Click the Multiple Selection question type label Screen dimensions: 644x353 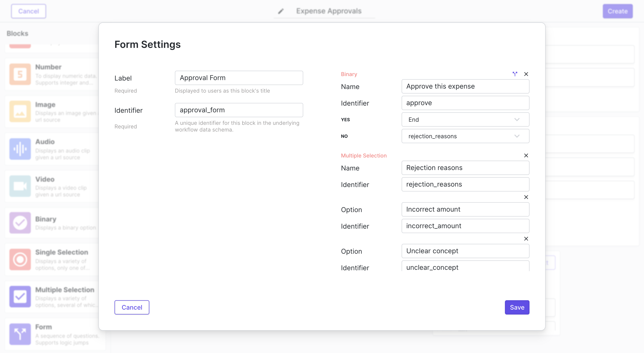point(364,156)
